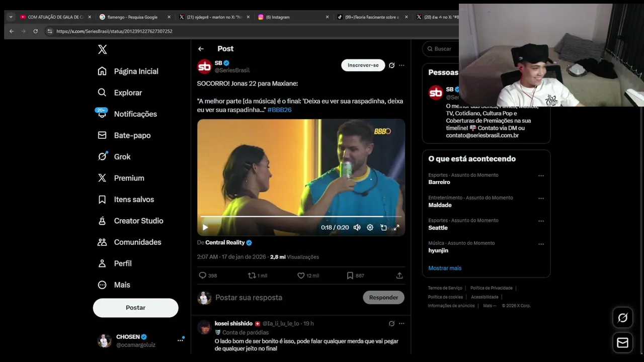Open more options for Maldade trend
This screenshot has width=644, height=362.
(541, 198)
